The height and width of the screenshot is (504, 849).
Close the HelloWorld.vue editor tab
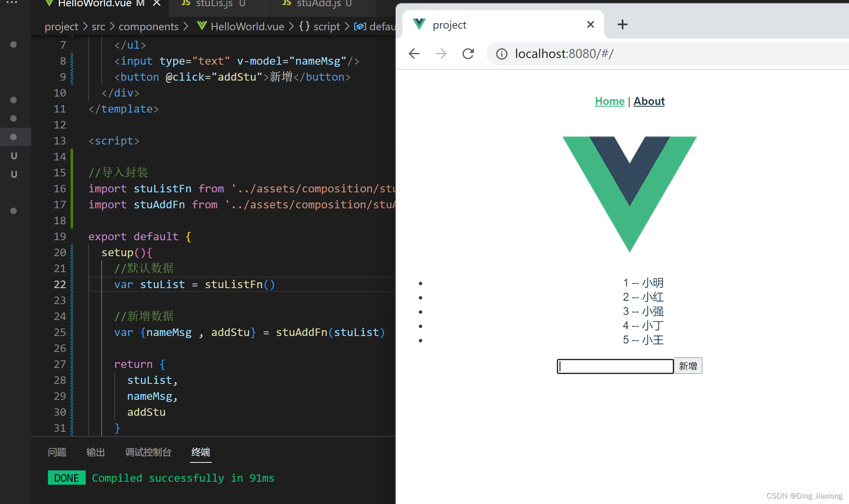click(157, 3)
